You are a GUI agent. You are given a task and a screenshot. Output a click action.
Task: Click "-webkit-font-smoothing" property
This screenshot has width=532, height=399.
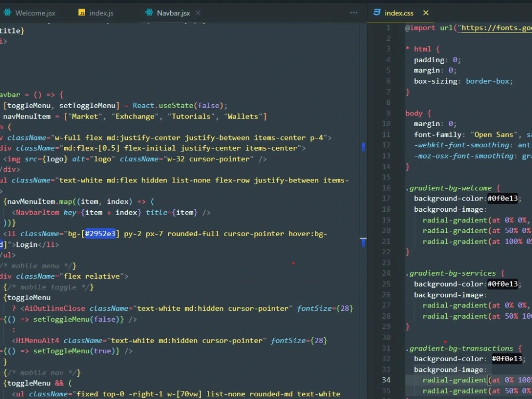coord(461,145)
